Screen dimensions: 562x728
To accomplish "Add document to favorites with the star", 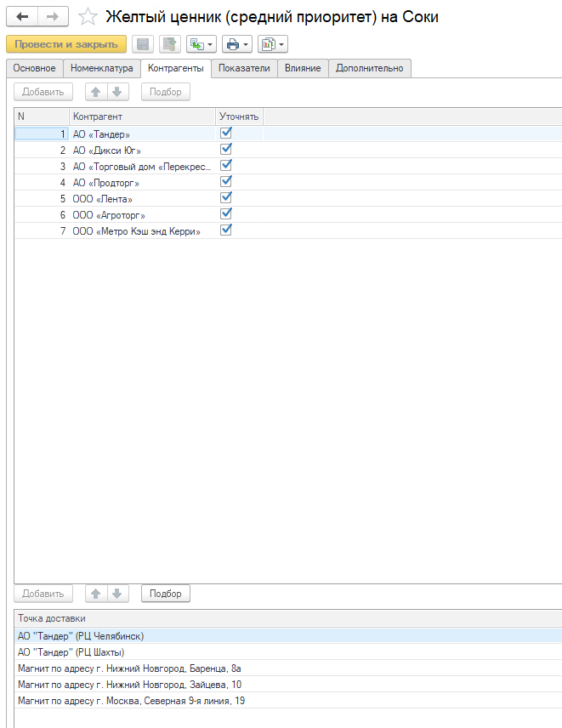I will pos(87,16).
